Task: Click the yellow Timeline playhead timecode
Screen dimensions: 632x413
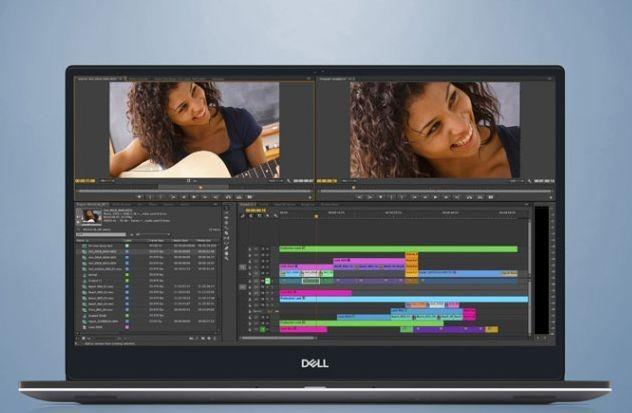Action: coord(256,210)
